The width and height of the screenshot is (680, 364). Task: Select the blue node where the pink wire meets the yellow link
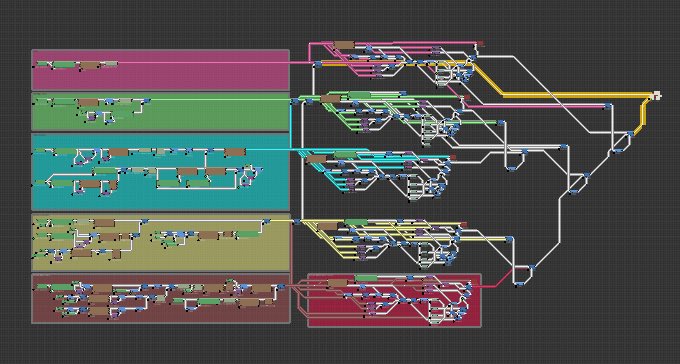318,64
